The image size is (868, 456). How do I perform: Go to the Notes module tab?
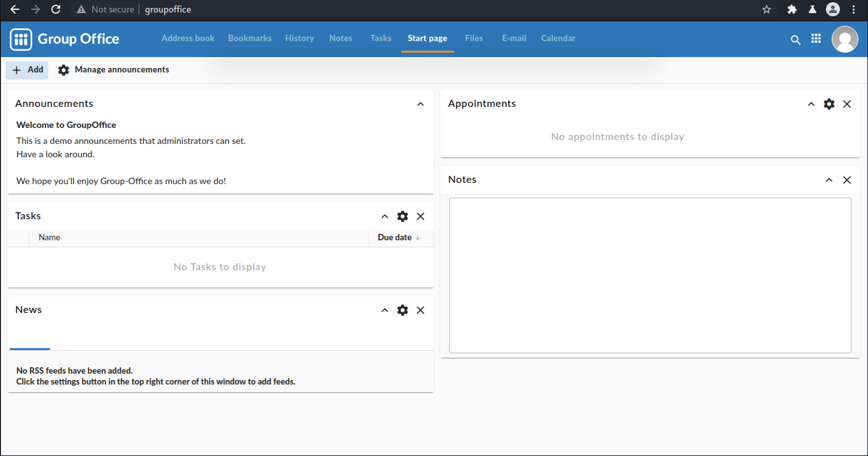[x=340, y=38]
